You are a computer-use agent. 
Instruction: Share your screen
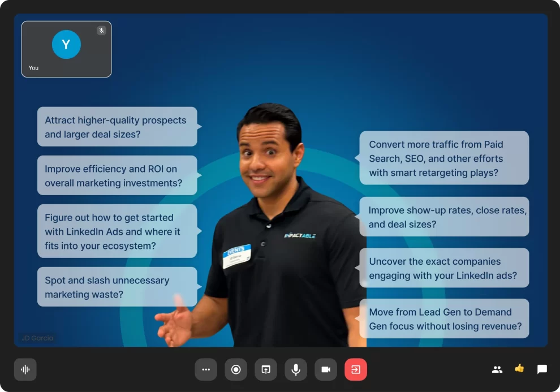click(266, 369)
